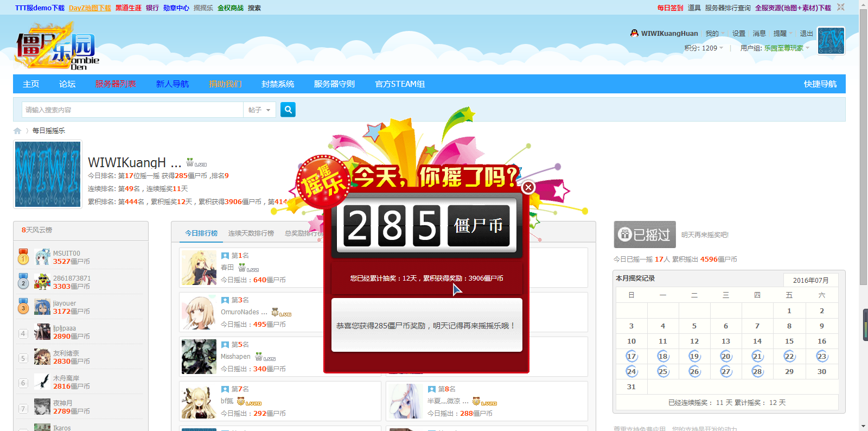This screenshot has height=431, width=868.
Task: Click 2861873871's avatar icon
Action: tap(42, 282)
